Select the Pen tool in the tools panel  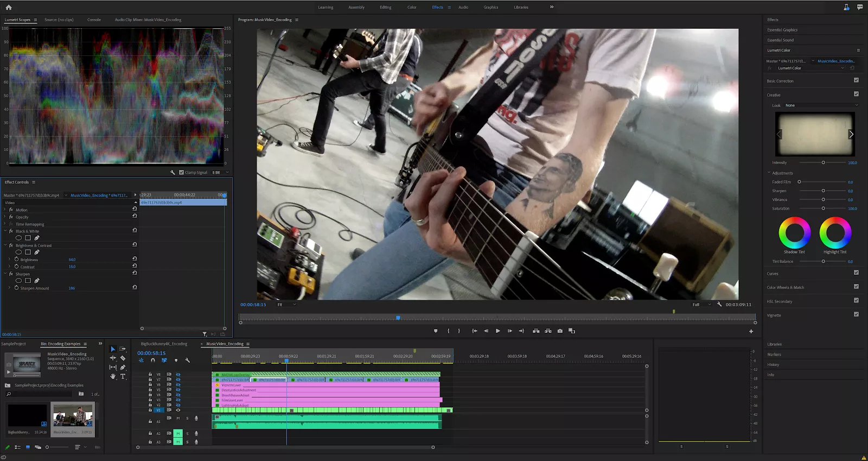tap(123, 368)
